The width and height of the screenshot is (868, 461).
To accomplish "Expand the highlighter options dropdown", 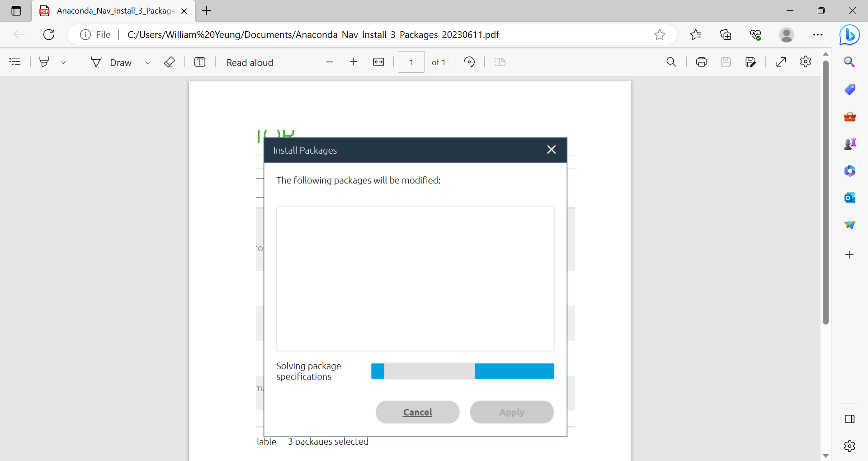I will pyautogui.click(x=63, y=62).
